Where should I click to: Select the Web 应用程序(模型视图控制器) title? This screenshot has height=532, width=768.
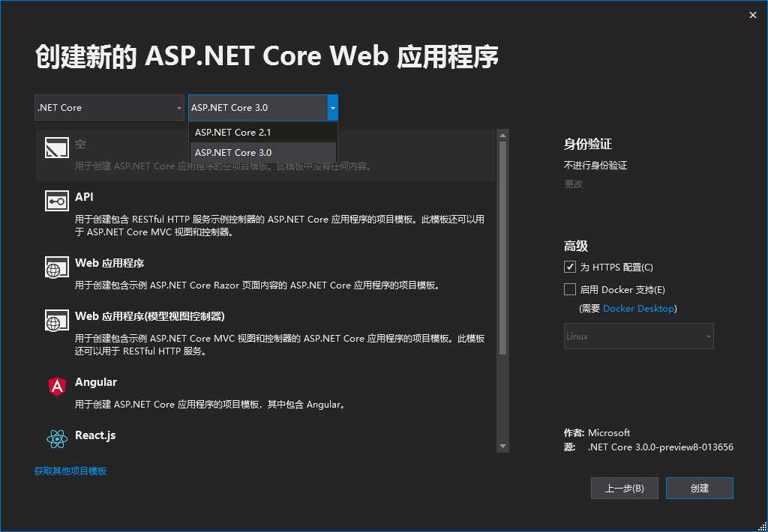tap(150, 316)
